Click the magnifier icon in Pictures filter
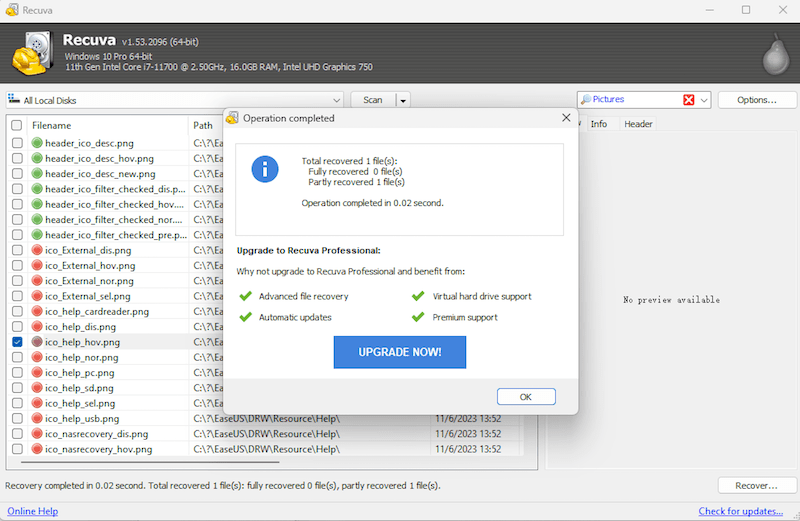 coord(586,100)
